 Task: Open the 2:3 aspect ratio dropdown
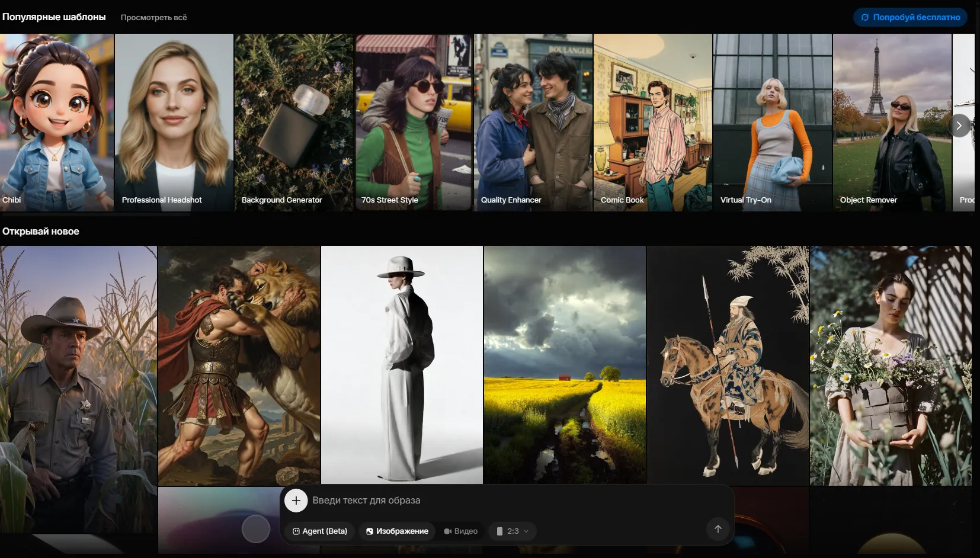(513, 531)
